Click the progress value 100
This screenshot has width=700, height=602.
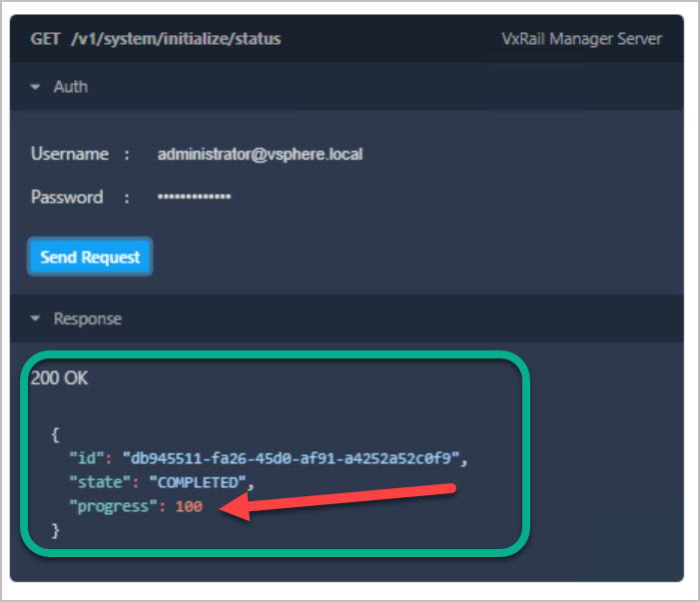(188, 507)
